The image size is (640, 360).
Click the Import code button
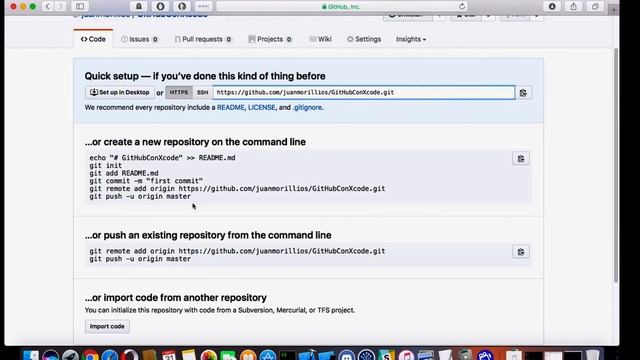tap(107, 327)
